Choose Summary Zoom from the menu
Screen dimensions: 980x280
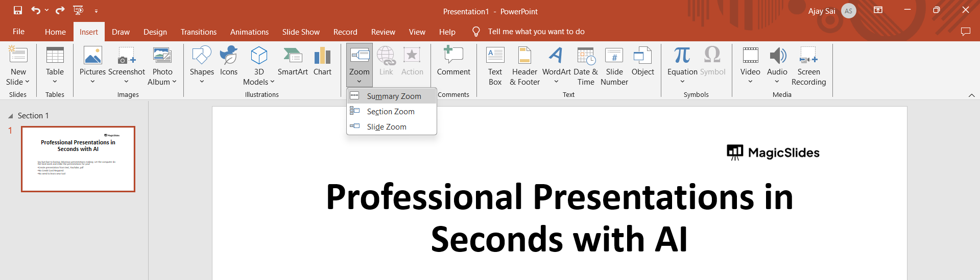(392, 96)
